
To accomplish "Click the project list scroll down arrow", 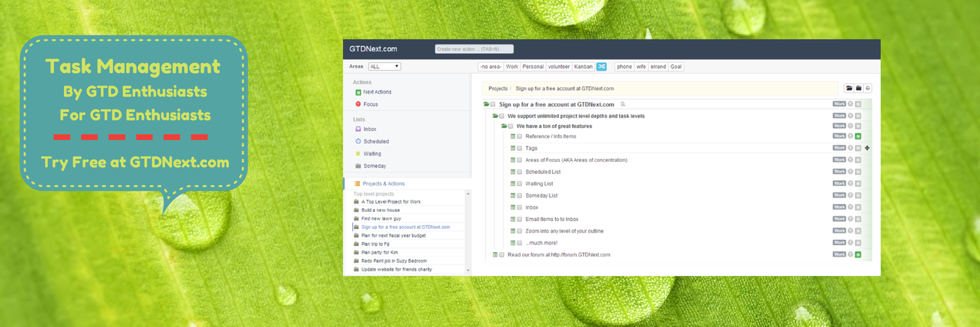I will [x=468, y=270].
